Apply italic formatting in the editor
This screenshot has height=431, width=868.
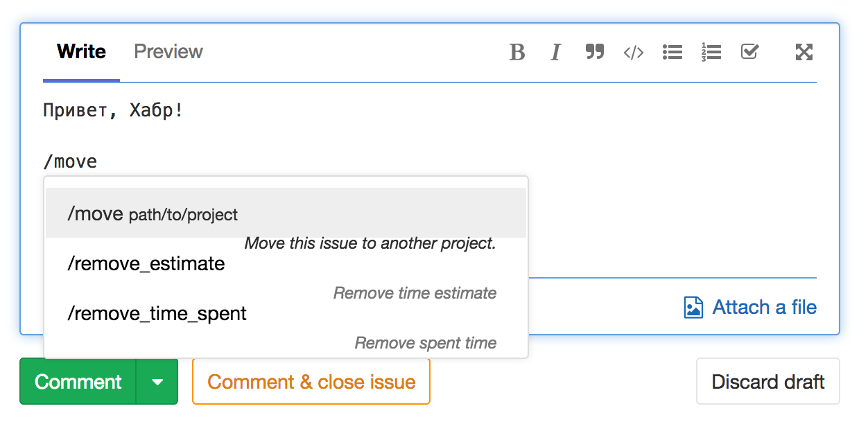(x=555, y=51)
